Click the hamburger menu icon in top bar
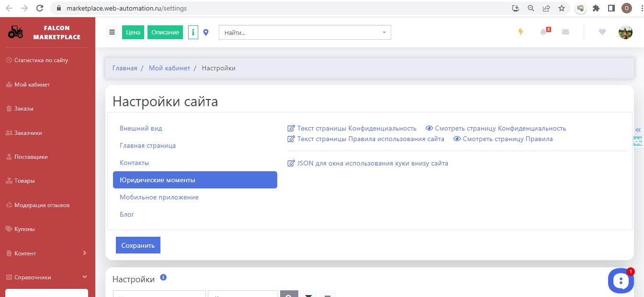Viewport: 644px width, 297px height. 112,33
